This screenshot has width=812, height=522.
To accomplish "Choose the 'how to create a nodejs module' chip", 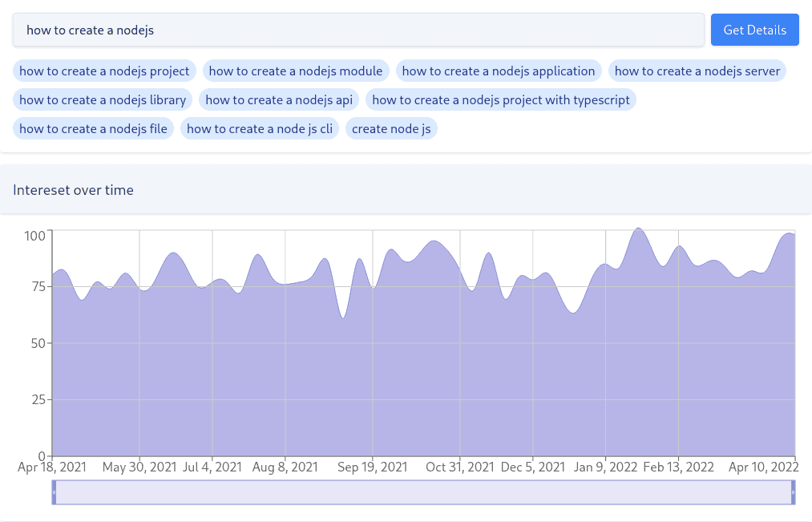I will [x=296, y=71].
